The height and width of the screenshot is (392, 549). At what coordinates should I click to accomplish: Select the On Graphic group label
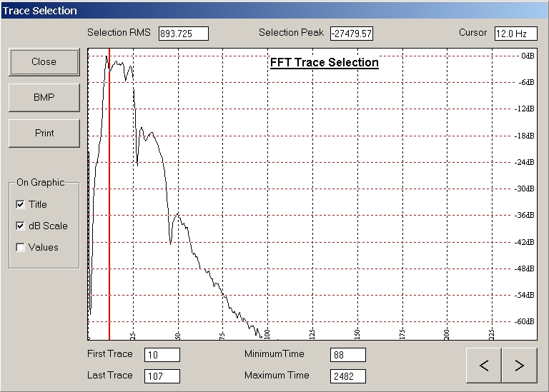[x=41, y=183]
